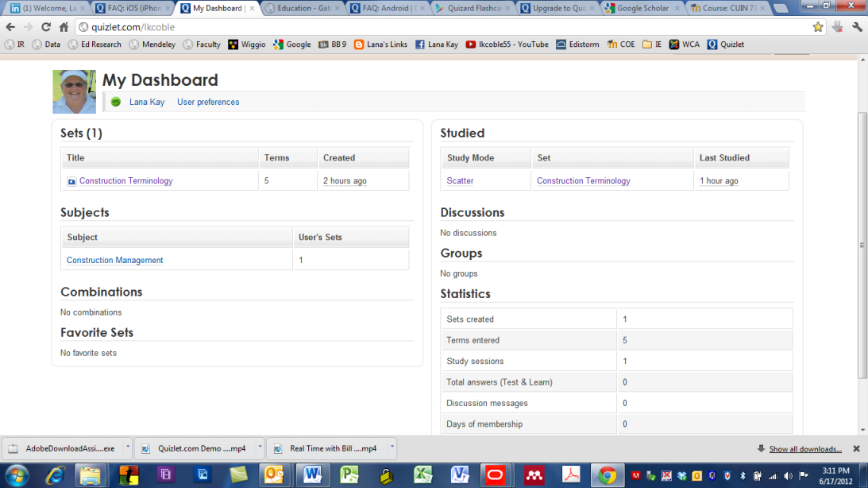
Task: Open the IE bookmarks folder
Action: pos(652,45)
